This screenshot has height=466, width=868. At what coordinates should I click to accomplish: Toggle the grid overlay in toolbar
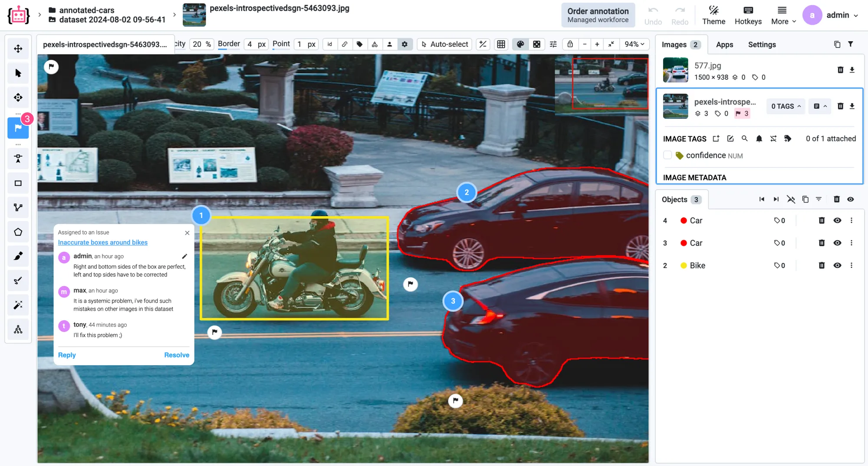click(501, 44)
